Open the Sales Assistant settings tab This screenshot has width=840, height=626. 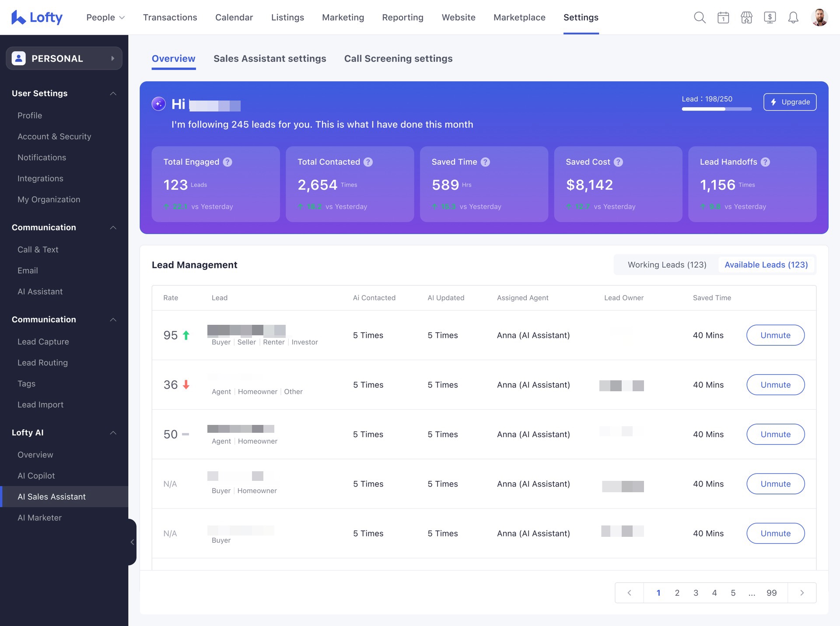(269, 59)
